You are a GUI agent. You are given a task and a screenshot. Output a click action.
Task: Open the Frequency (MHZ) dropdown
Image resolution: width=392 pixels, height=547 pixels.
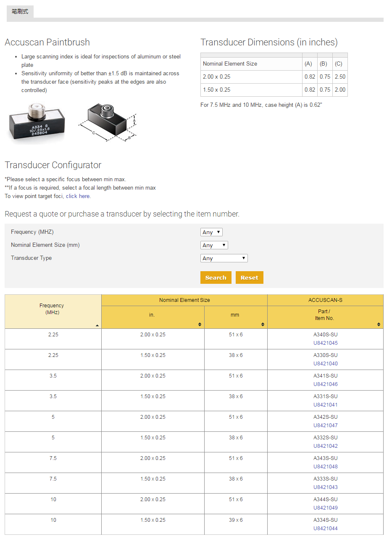(x=211, y=232)
